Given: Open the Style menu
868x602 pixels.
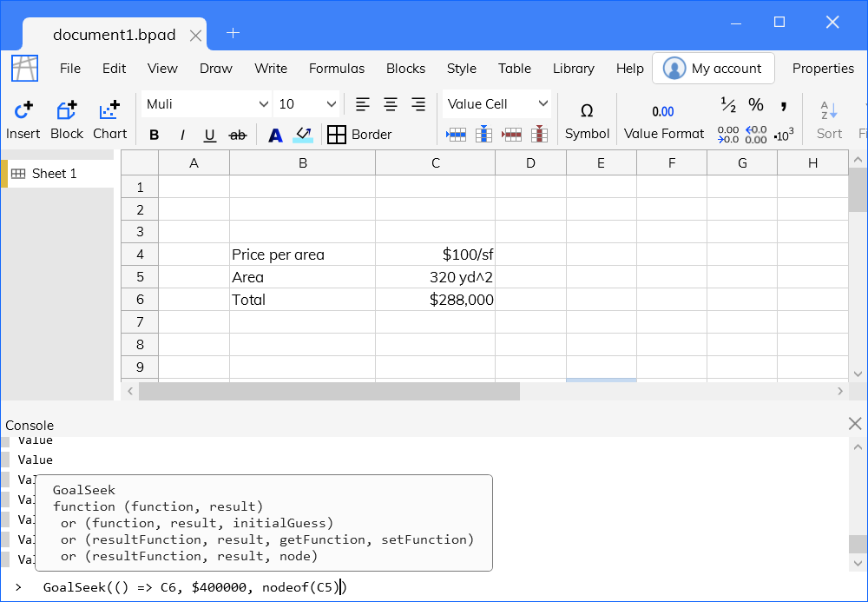Looking at the screenshot, I should (462, 69).
